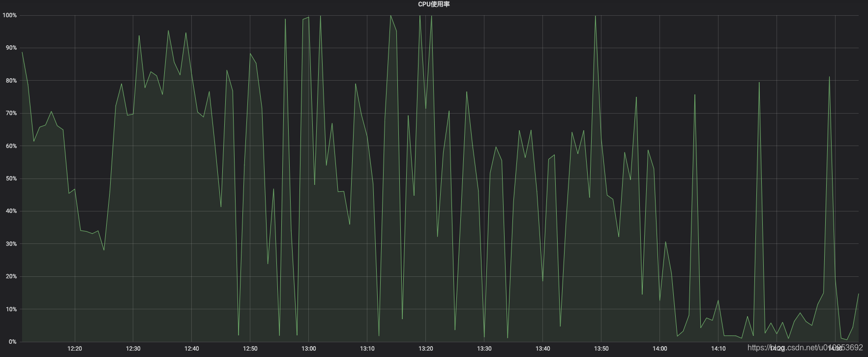Click the 13:40 time axis label
This screenshot has height=357, width=868.
point(543,349)
